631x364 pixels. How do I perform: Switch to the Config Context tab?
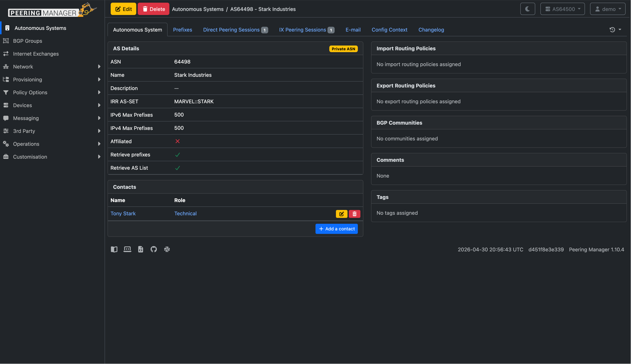click(x=389, y=30)
